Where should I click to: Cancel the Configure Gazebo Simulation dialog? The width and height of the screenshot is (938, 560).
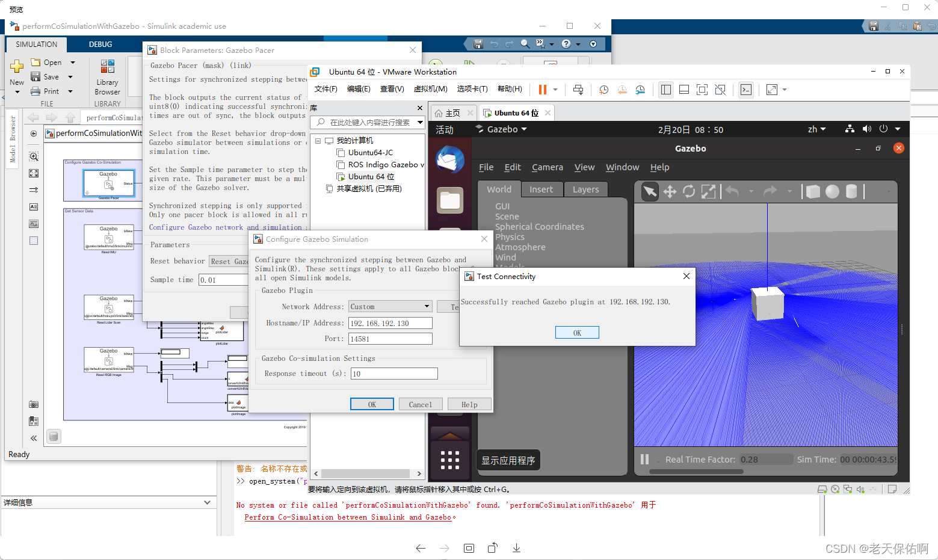coord(420,404)
